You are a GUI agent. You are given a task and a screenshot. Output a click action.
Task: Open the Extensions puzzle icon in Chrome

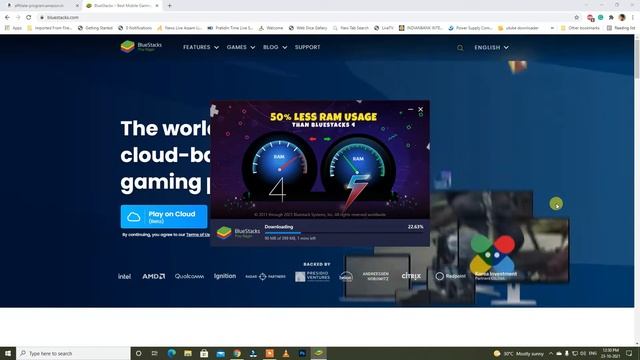pyautogui.click(x=611, y=18)
